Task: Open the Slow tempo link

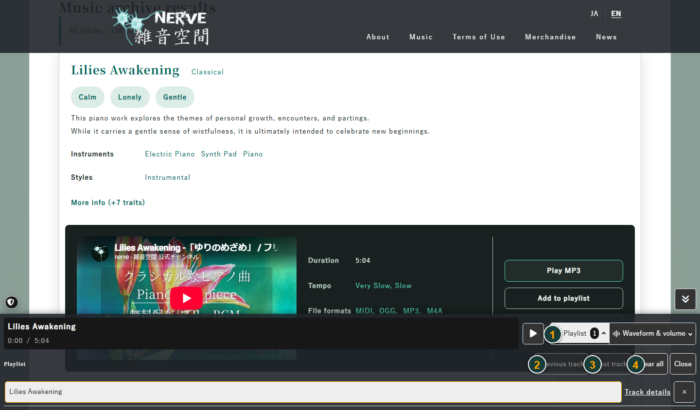Action: [x=403, y=286]
